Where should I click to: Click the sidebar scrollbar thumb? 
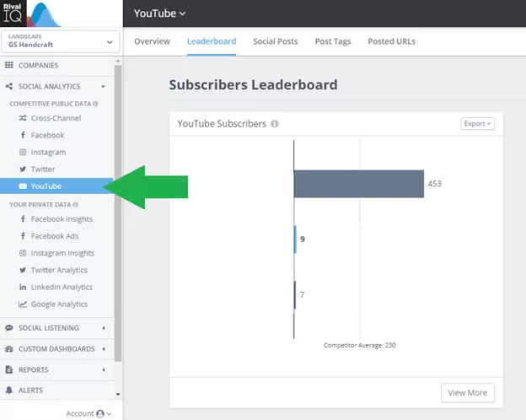coord(118,213)
